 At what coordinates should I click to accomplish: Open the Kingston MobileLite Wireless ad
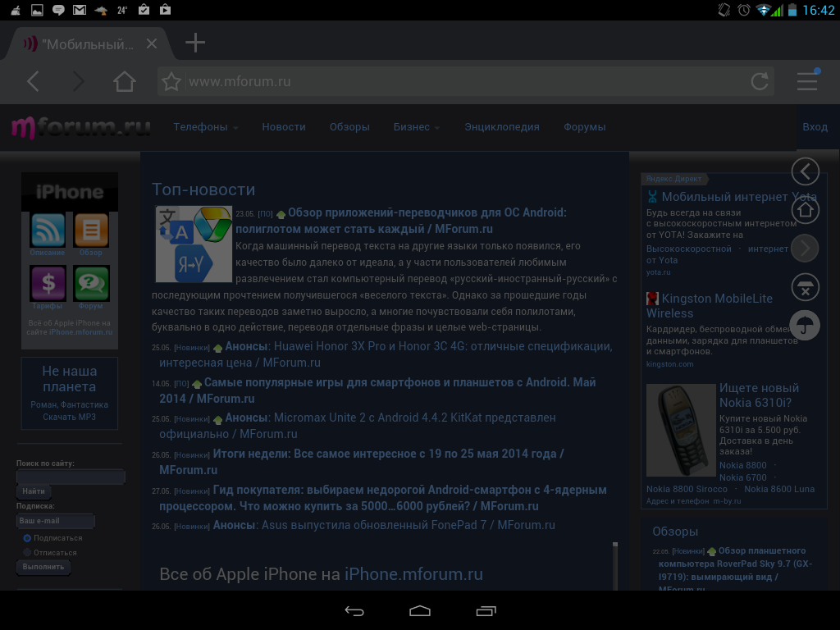point(710,306)
